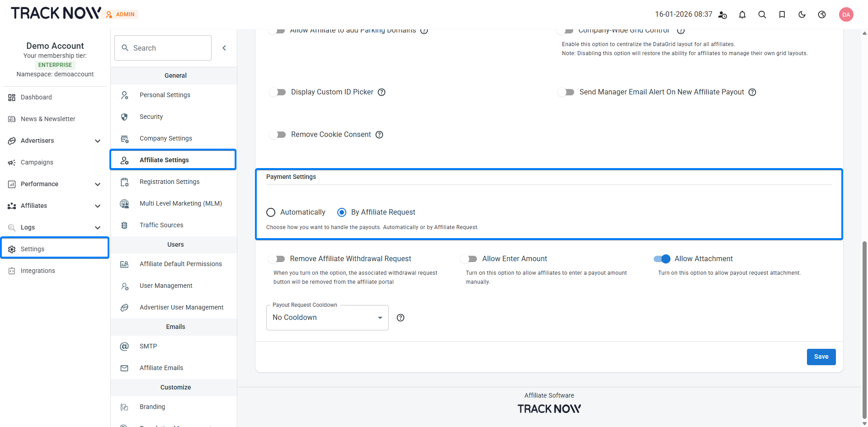The width and height of the screenshot is (868, 427).
Task: Select the Automatically payout radio button
Action: (271, 212)
